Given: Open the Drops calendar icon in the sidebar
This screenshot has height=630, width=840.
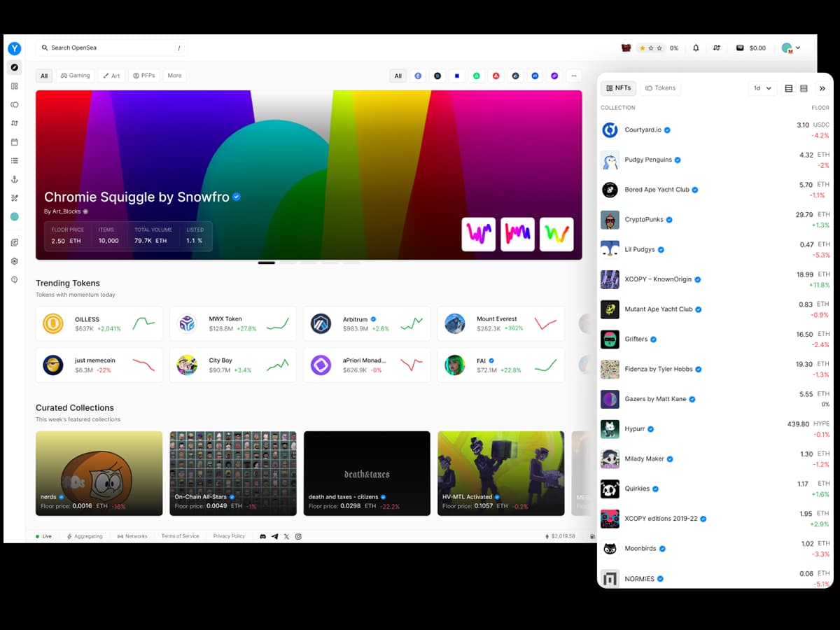Looking at the screenshot, I should tap(14, 141).
